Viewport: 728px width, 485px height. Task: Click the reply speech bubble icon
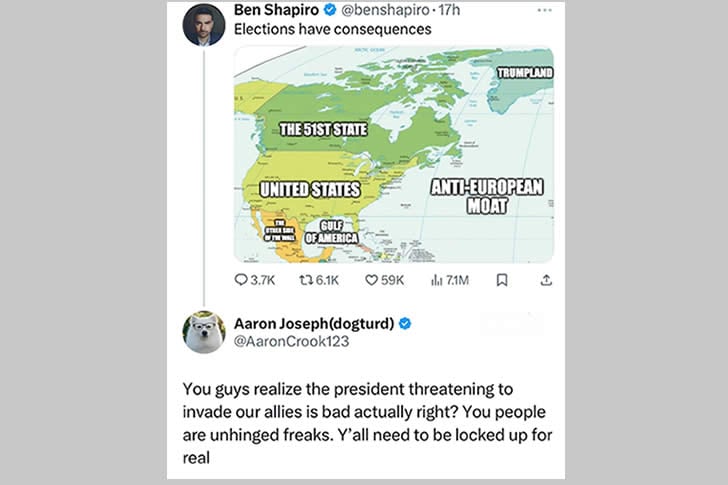pos(241,280)
